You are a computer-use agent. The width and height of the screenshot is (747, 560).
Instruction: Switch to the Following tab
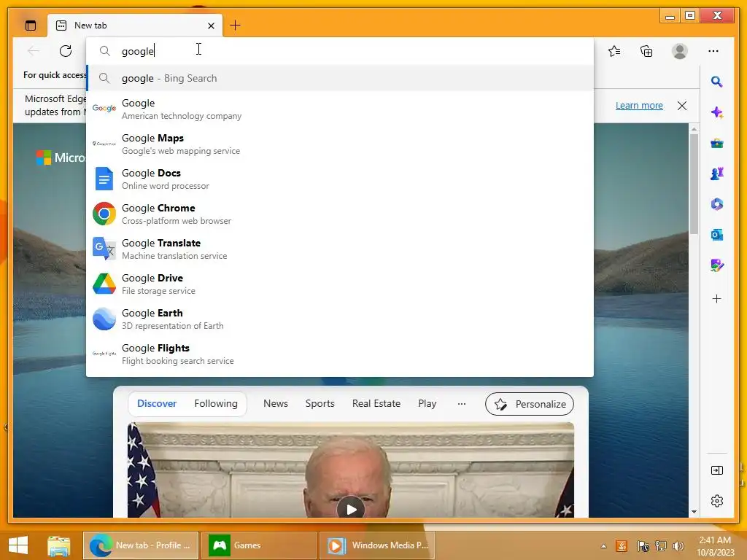pyautogui.click(x=216, y=403)
